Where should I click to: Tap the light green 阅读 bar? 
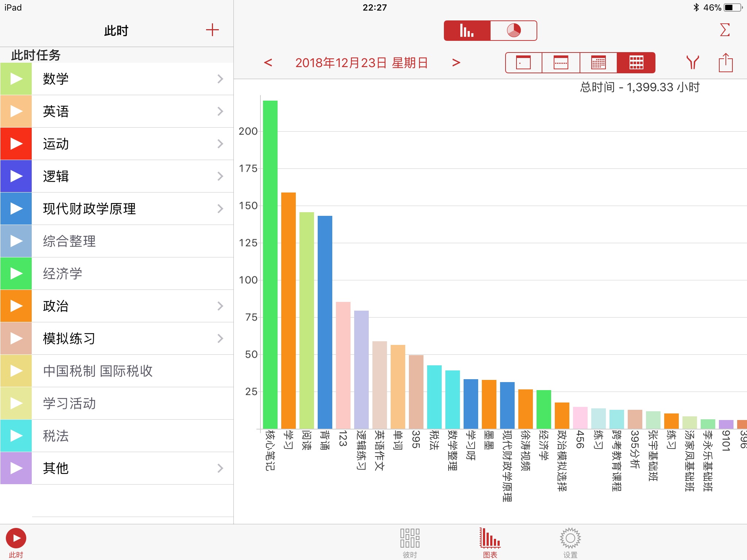click(307, 320)
